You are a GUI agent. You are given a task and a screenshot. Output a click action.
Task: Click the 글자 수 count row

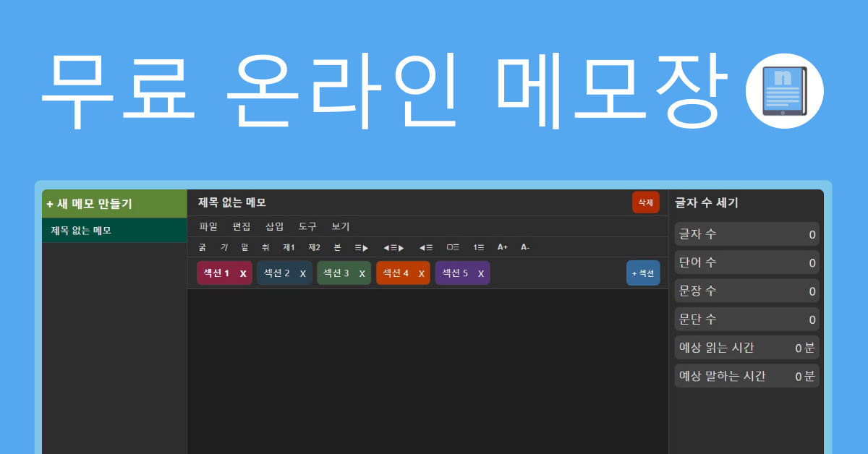click(747, 234)
